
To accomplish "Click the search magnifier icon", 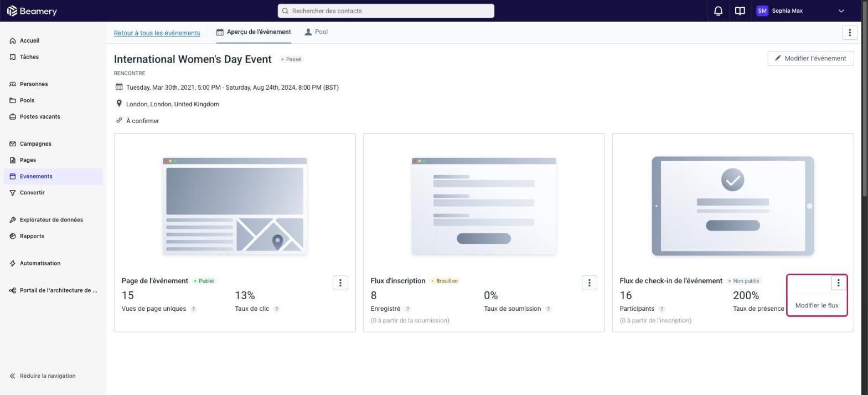I will click(285, 11).
